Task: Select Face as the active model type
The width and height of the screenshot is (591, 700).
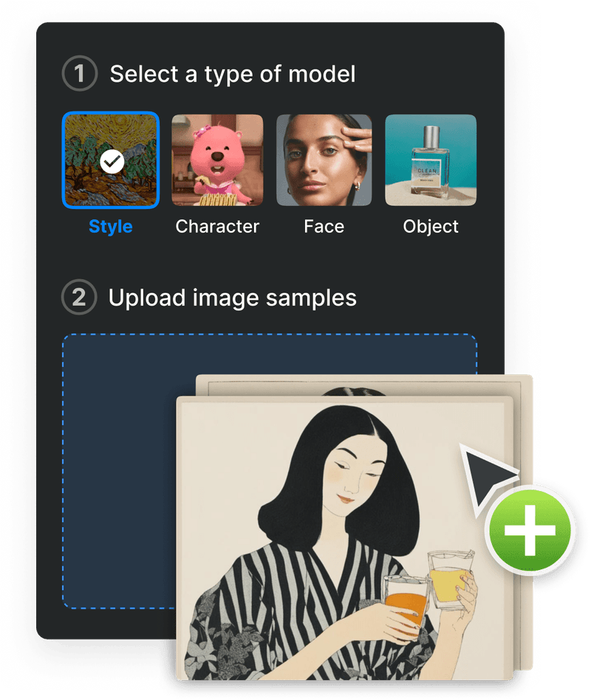Action: [324, 159]
